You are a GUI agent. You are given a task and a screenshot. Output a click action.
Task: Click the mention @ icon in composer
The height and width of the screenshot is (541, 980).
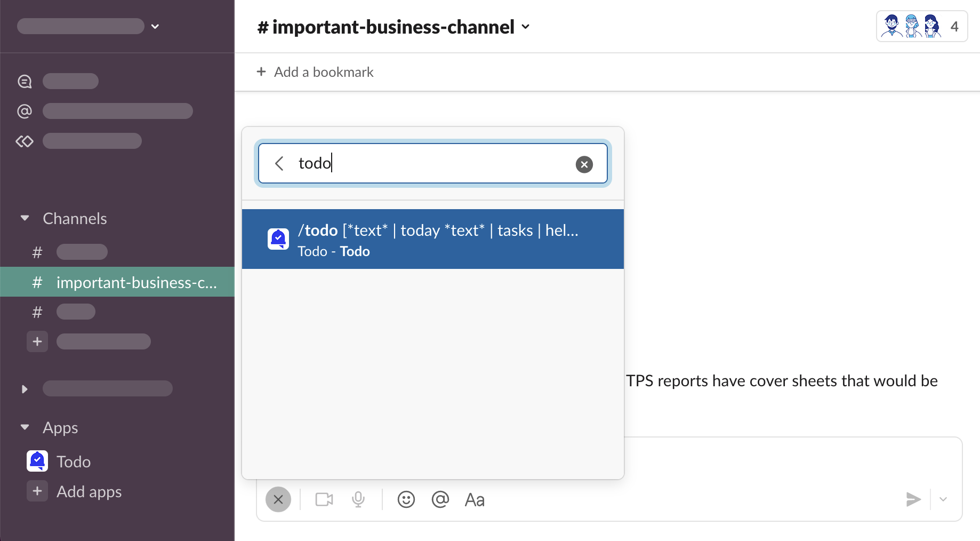tap(440, 499)
